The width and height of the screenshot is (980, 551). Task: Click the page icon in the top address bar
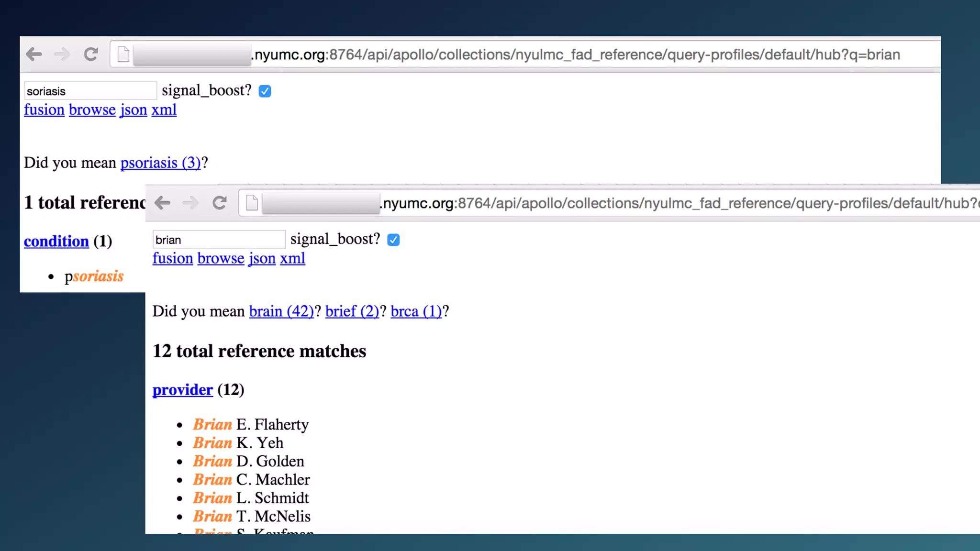pyautogui.click(x=123, y=55)
